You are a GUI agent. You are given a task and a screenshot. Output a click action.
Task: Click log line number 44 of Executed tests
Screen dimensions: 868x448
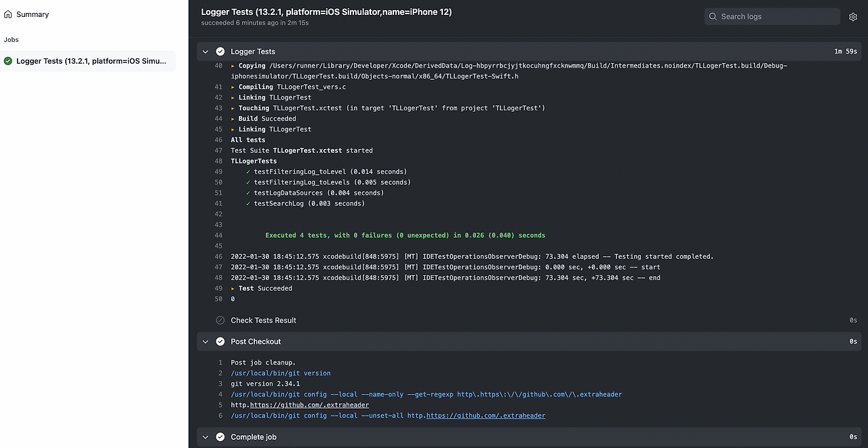click(x=218, y=236)
